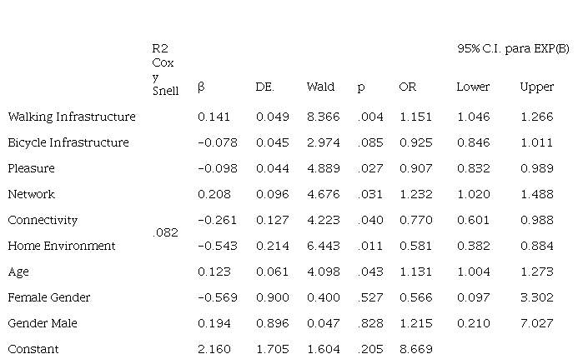Select the .082 R2 value
588x364 pixels.
[166, 233]
